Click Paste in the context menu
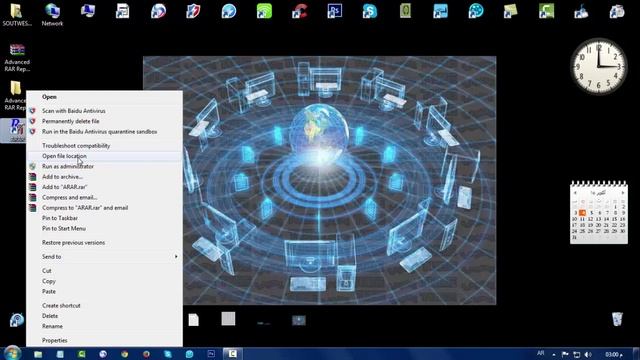 click(104, 292)
